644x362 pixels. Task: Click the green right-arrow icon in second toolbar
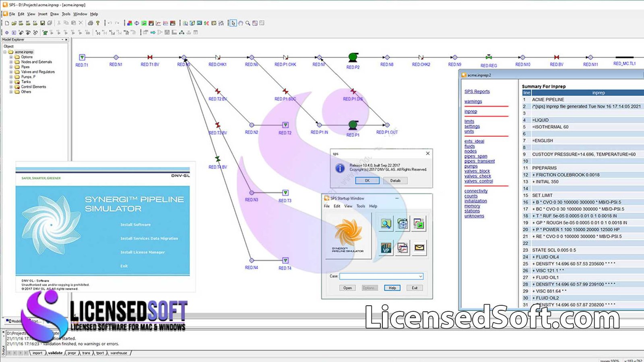(153, 32)
